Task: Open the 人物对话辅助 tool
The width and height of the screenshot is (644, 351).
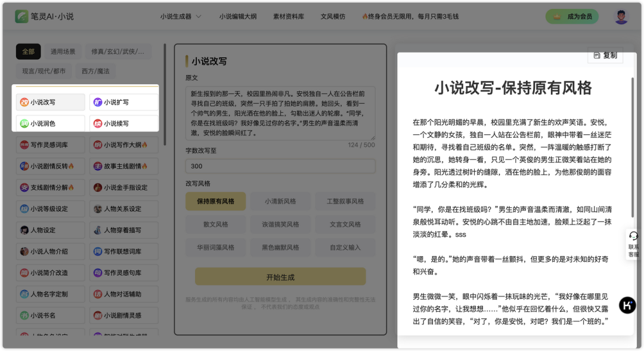Action: pos(123,294)
